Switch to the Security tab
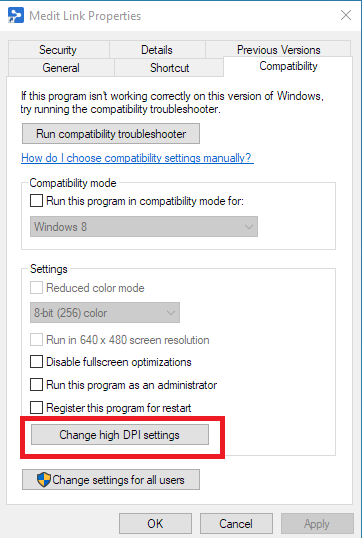 coord(59,50)
